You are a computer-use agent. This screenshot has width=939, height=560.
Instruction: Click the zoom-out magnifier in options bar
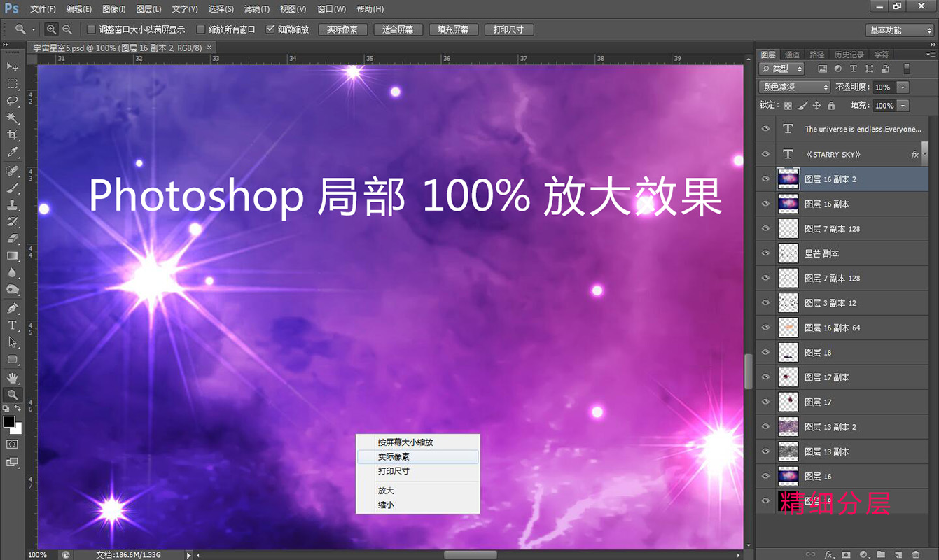pos(67,29)
